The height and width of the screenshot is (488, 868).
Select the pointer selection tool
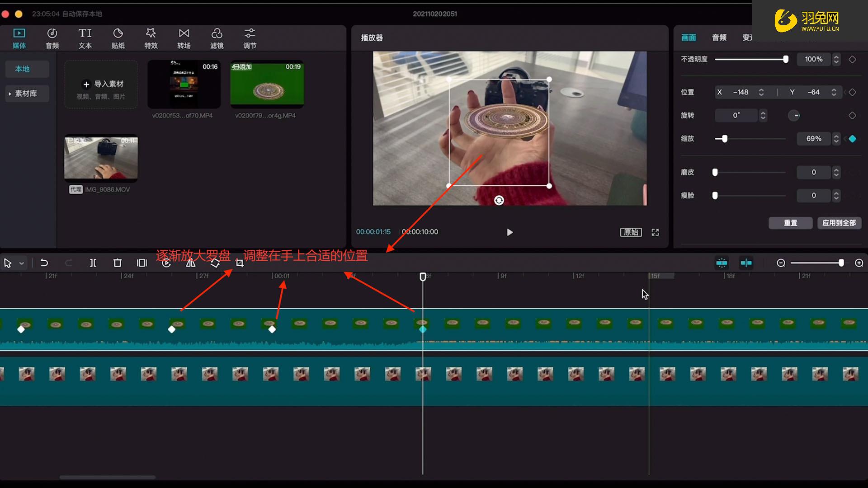pos(8,263)
